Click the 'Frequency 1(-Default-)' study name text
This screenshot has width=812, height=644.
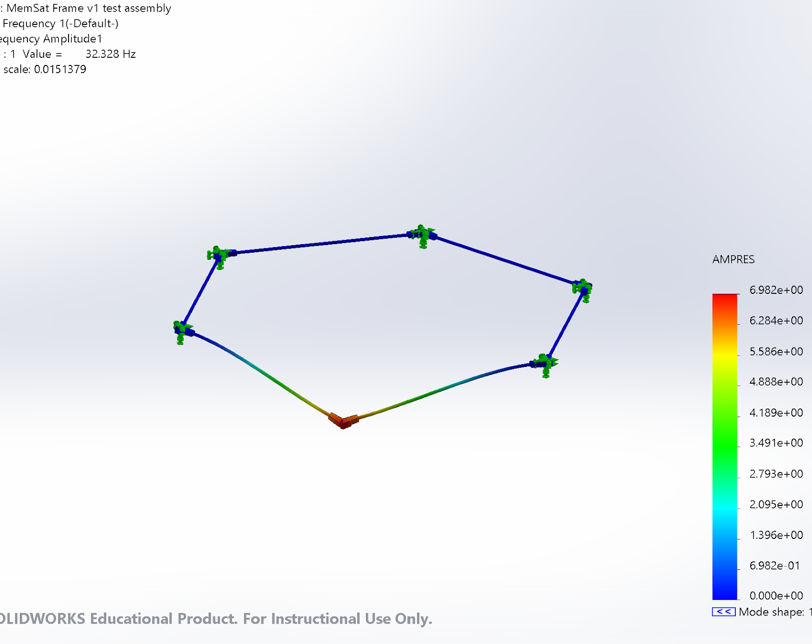60,23
